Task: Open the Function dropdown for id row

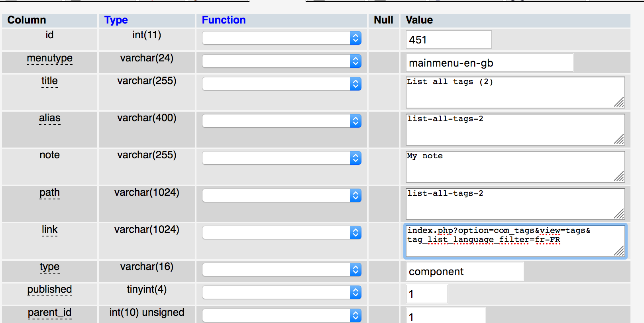Action: [x=282, y=38]
